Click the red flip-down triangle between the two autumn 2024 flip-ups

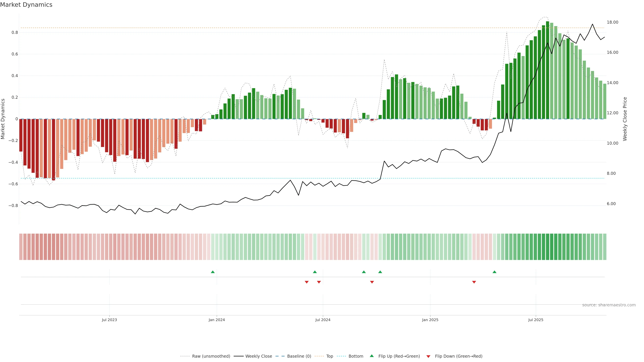click(372, 282)
